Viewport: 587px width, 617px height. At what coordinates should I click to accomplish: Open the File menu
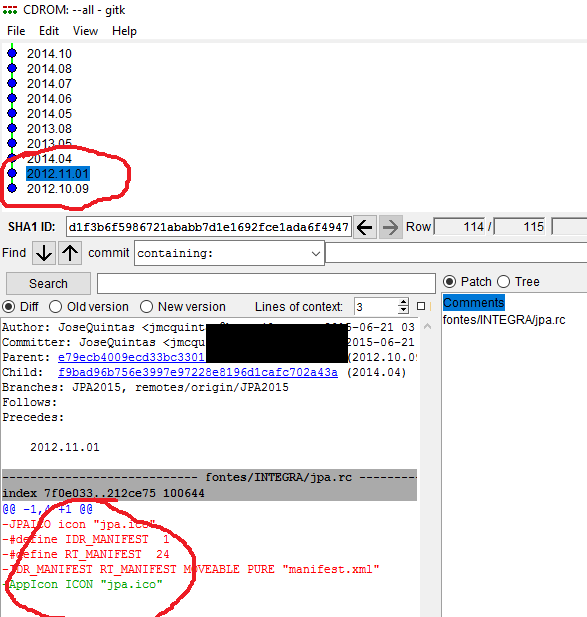[x=16, y=31]
